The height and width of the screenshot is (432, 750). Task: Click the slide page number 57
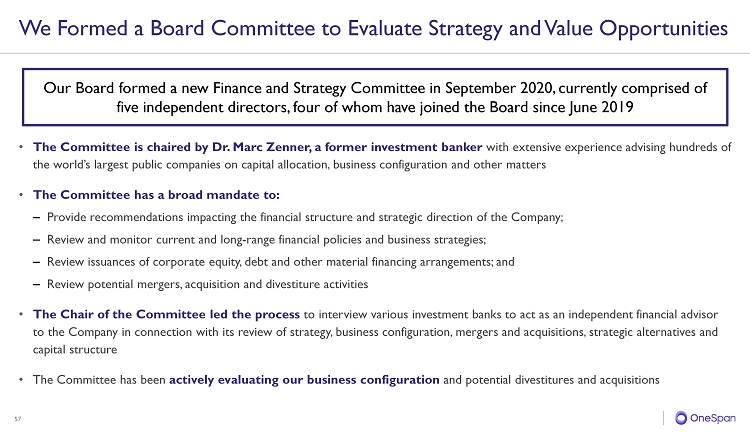[18, 419]
